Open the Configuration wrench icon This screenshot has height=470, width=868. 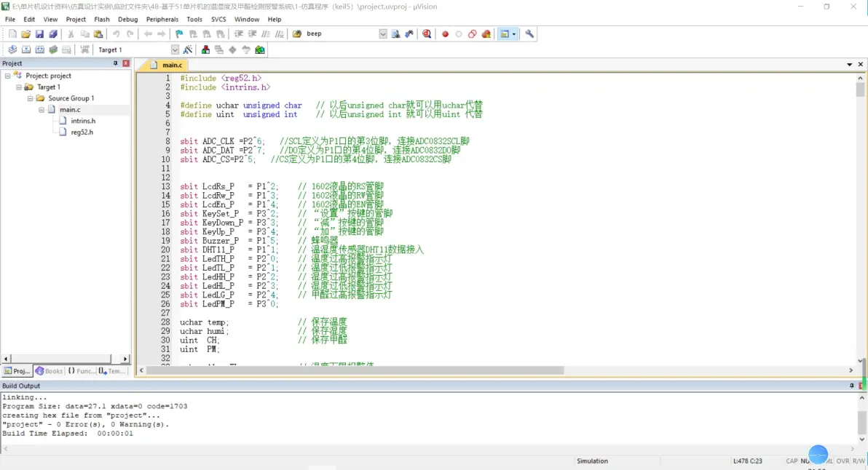[529, 34]
